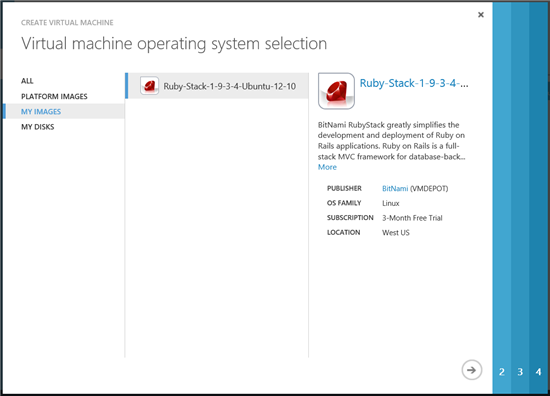The width and height of the screenshot is (550, 396).
Task: Click the (VMDEPOT) text next to publisher
Action: pyautogui.click(x=429, y=189)
